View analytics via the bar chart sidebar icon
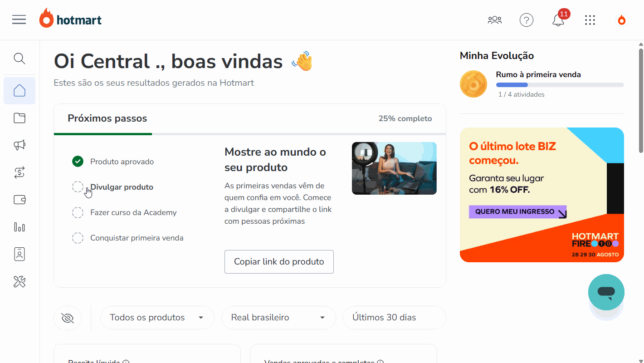 pyautogui.click(x=19, y=227)
